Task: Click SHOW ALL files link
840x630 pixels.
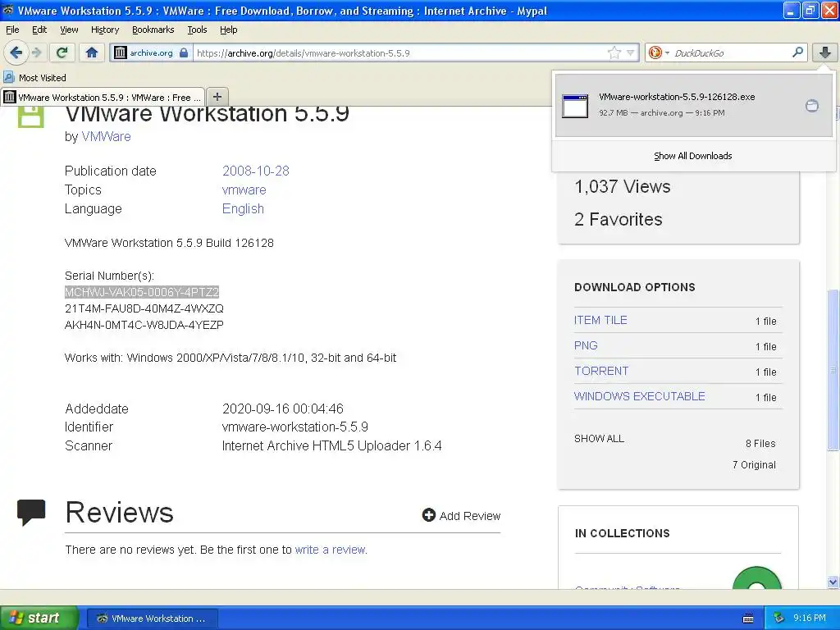Action: tap(599, 439)
